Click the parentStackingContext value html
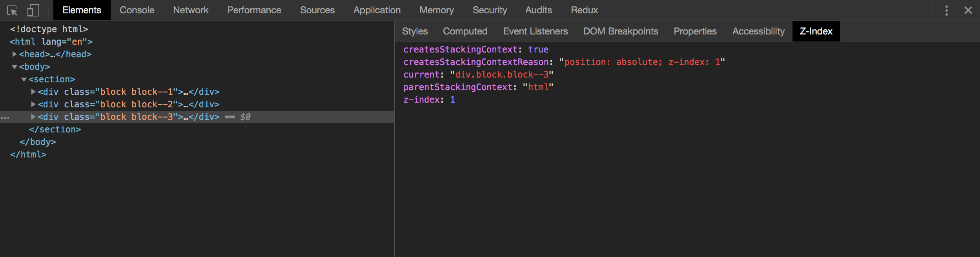Viewport: 980px width, 257px height. (x=538, y=87)
